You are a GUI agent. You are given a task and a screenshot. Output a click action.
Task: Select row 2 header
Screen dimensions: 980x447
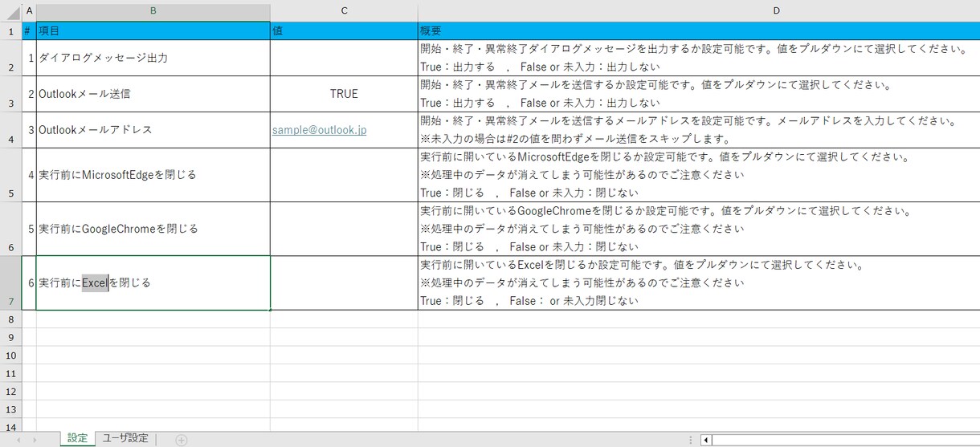(11, 58)
